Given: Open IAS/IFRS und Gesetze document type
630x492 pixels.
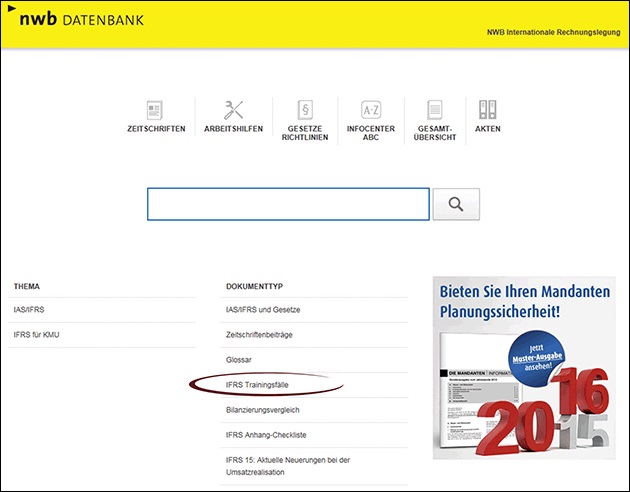Looking at the screenshot, I should coord(263,310).
